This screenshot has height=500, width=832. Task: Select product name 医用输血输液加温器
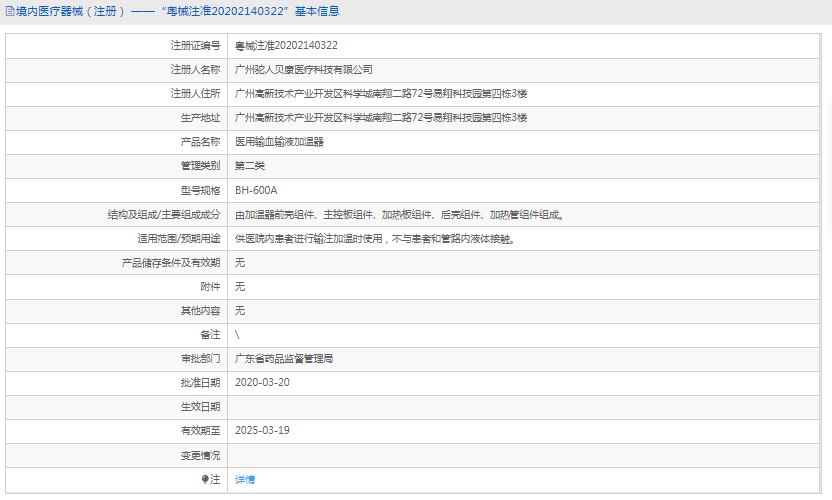279,142
